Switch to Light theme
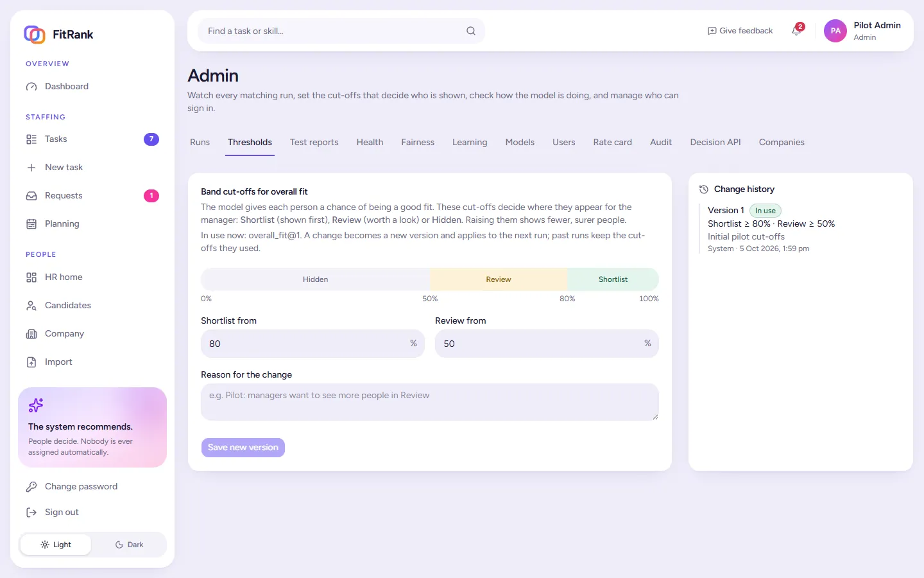Viewport: 924px width, 578px height. [56, 545]
